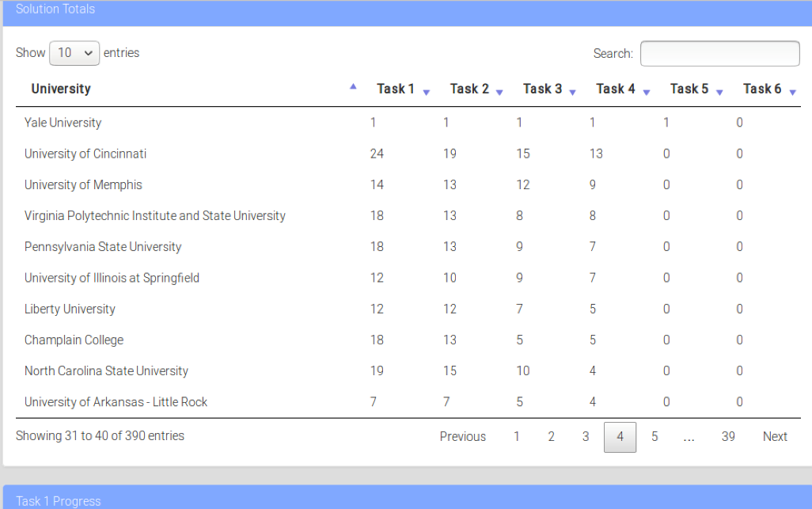Click the University column sort arrow icon
Screen dimensions: 812x509
[353, 88]
